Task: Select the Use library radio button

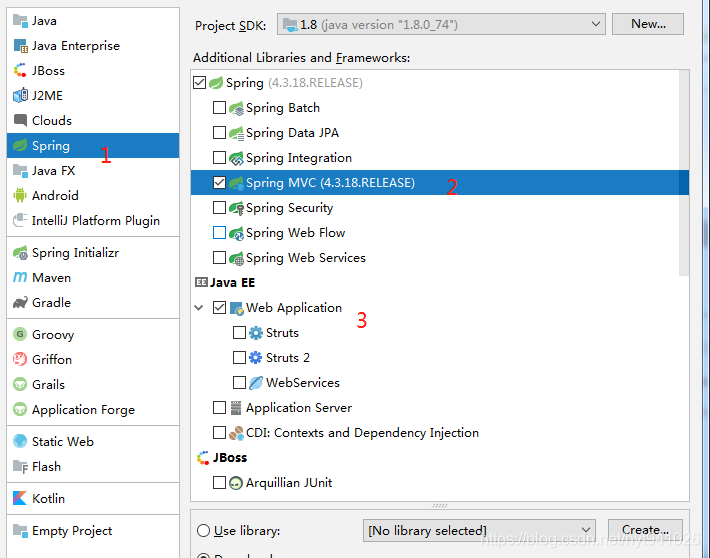Action: 203,530
